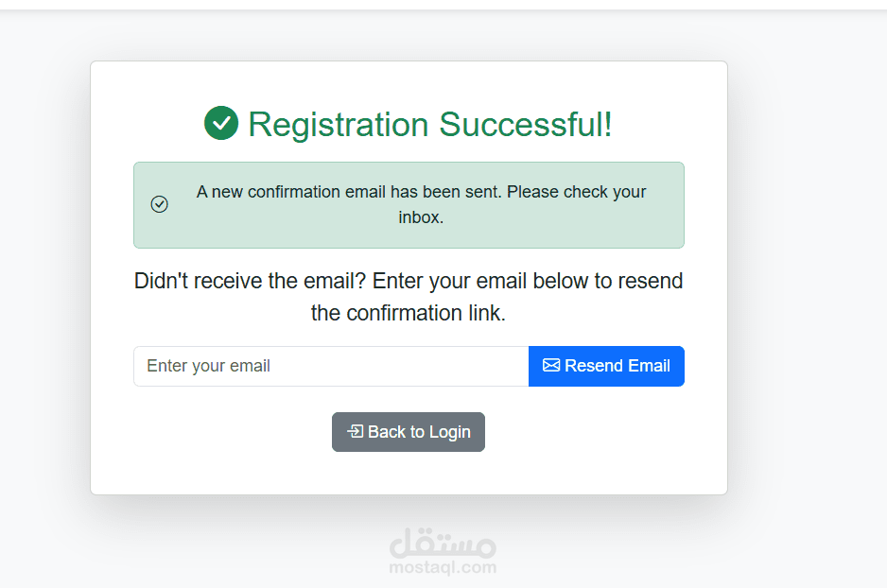Click the green checkmark beside Registration Successful
Image resolution: width=887 pixels, height=588 pixels.
pyautogui.click(x=221, y=123)
